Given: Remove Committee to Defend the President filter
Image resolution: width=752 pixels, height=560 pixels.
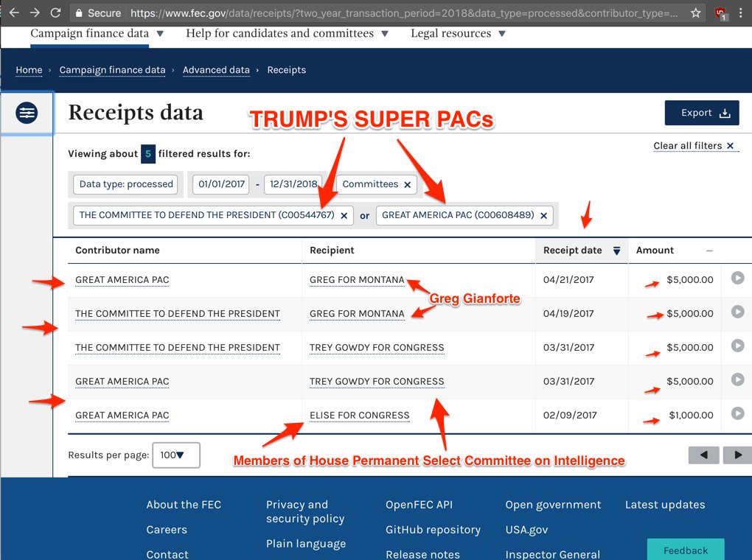Looking at the screenshot, I should point(344,216).
